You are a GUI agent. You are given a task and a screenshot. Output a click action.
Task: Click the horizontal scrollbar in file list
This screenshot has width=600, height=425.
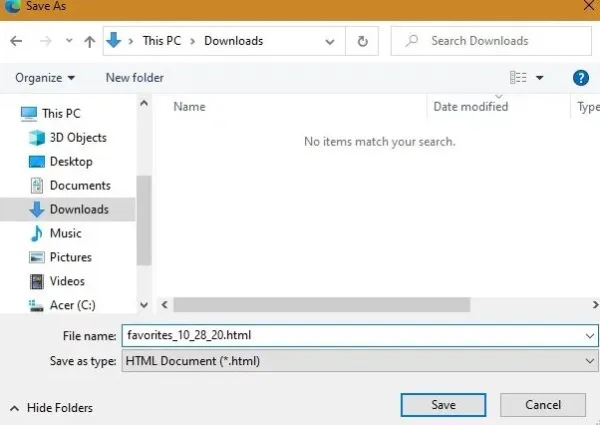pos(321,305)
